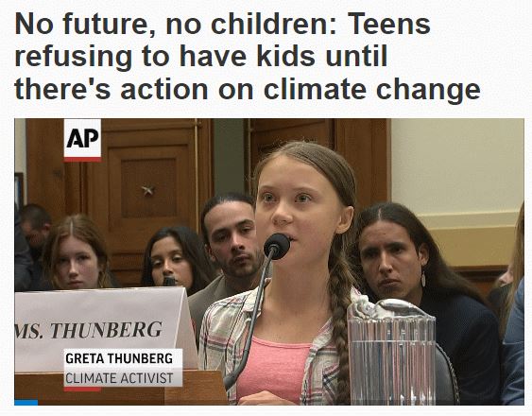Click the clear water pitcher
This screenshot has height=416, width=532.
click(392, 353)
